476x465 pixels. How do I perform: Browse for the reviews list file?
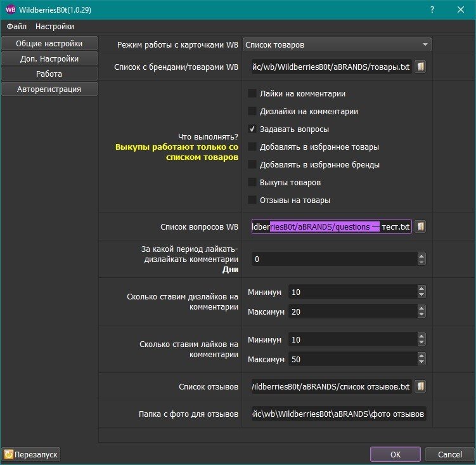pos(420,386)
